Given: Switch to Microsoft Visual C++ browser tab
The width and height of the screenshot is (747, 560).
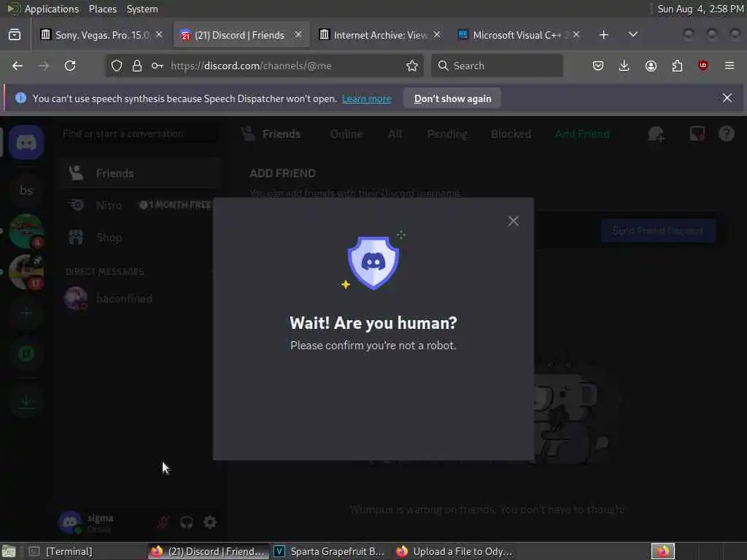Looking at the screenshot, I should [x=519, y=35].
